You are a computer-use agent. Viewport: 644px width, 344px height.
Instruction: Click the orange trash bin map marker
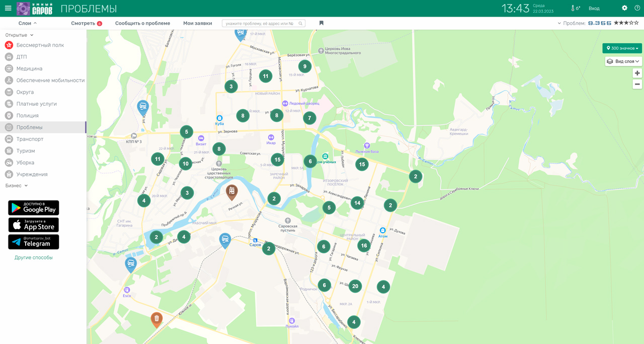coord(157,319)
